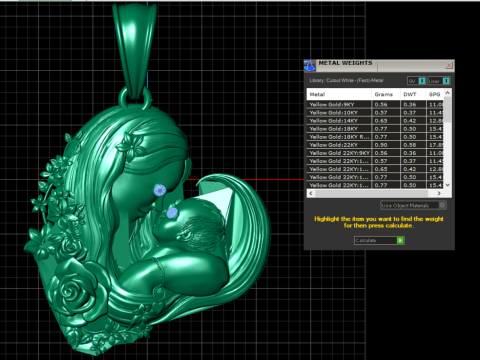Click the metal list scroll up arrow
This screenshot has width=480, height=360.
[x=448, y=93]
